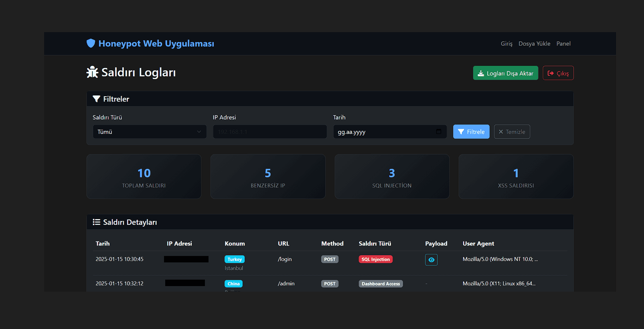The image size is (644, 329).
Task: Click the timestamp 2025-01-15 10:30:45
Action: click(119, 259)
